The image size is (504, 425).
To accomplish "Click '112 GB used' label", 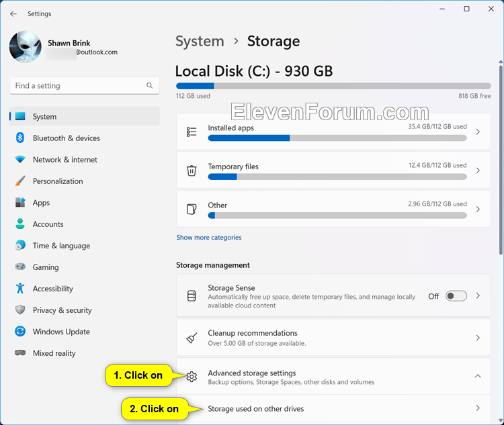I will (x=193, y=96).
